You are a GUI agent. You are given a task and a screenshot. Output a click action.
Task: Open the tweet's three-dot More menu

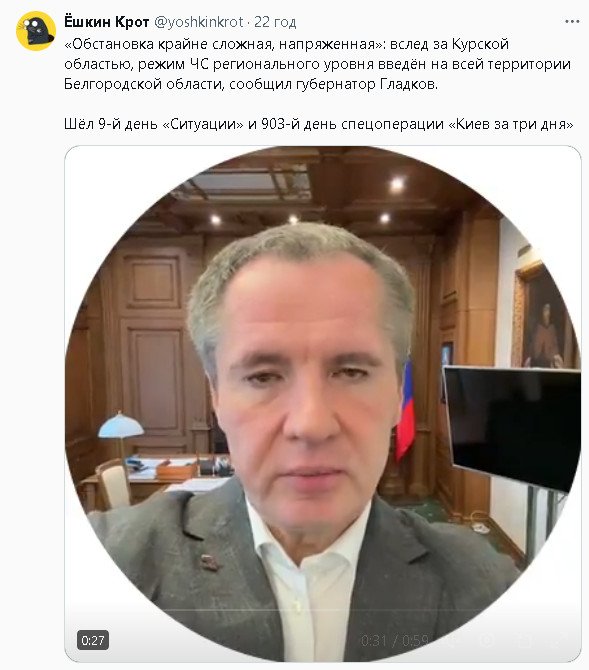click(572, 22)
